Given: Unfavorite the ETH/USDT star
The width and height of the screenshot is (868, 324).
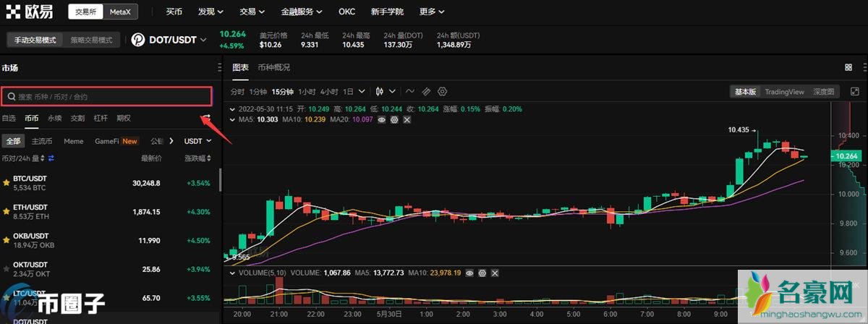Looking at the screenshot, I should pyautogui.click(x=7, y=212).
